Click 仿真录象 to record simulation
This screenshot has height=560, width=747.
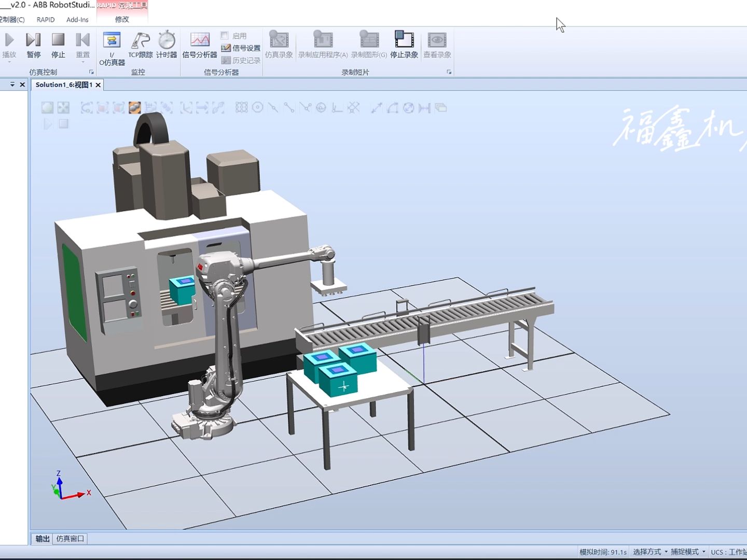(279, 44)
